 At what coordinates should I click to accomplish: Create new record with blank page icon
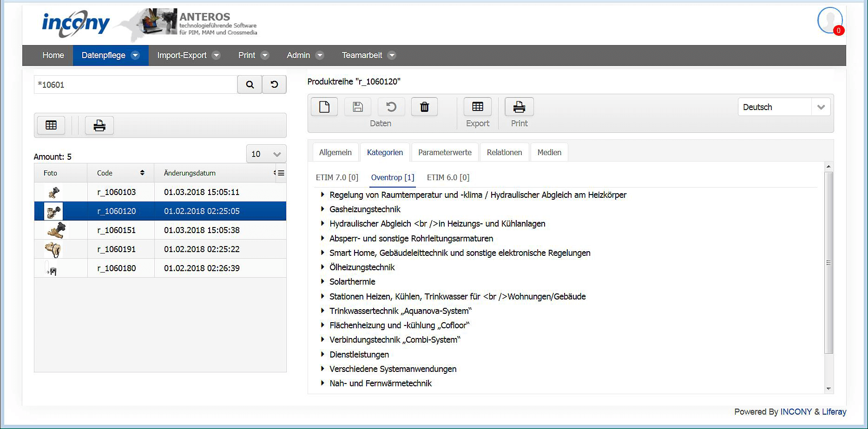324,107
